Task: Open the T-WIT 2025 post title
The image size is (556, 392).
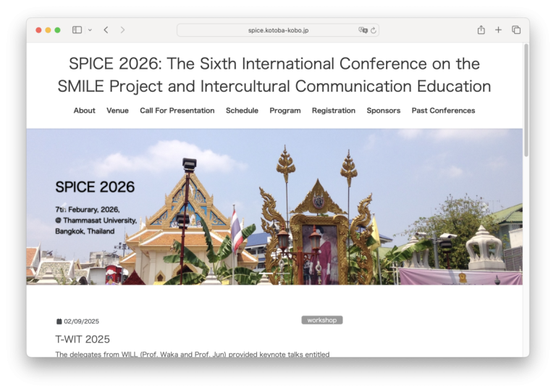Action: 83,339
